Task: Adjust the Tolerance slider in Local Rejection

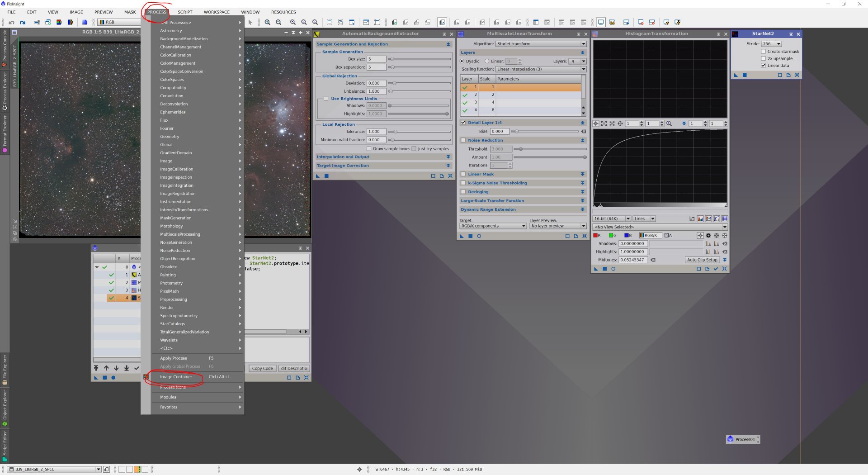Action: [420, 132]
